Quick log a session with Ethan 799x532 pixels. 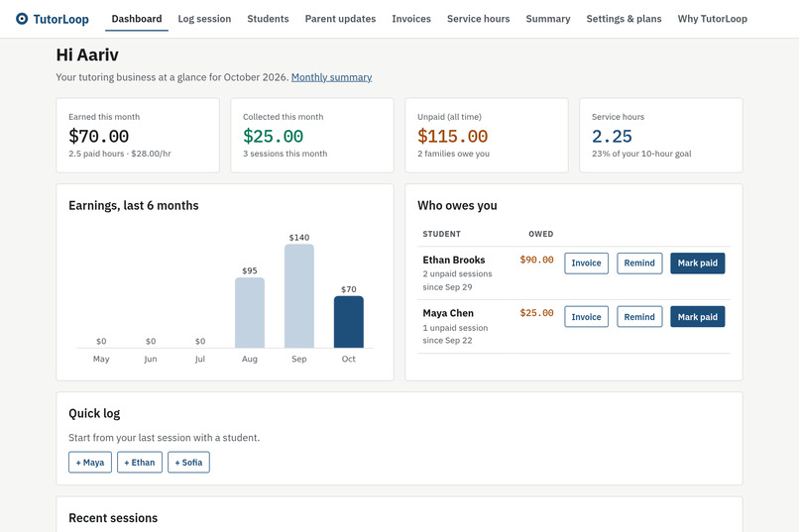[x=140, y=463]
